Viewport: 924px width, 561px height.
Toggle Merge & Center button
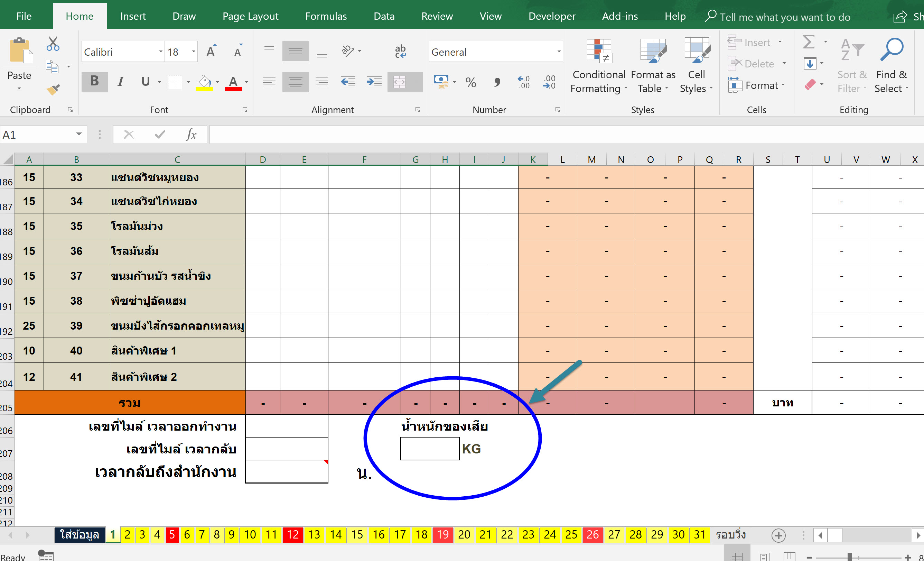[x=400, y=82]
